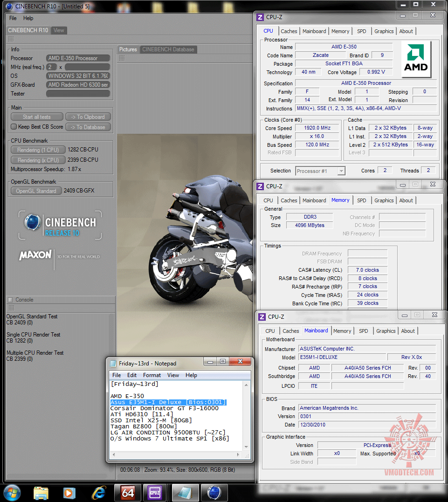Open Graphics tab in top CPU-Z window
Image resolution: width=448 pixels, height=502 pixels.
point(384,31)
